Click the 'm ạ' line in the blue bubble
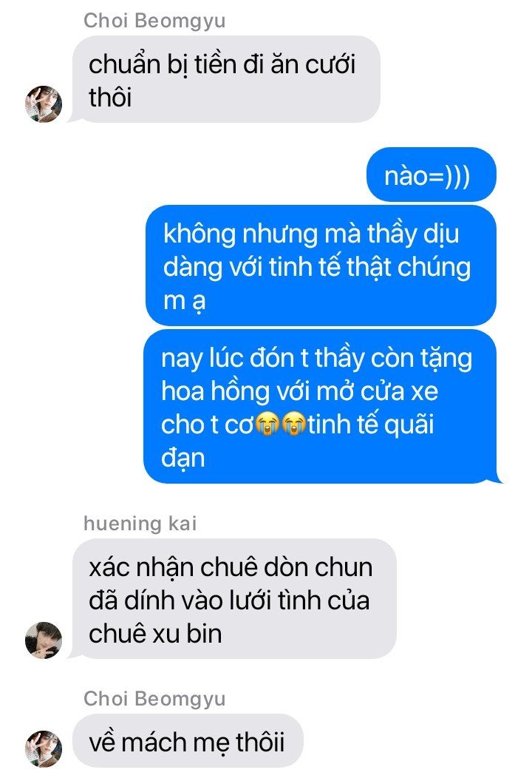The image size is (532, 778). click(185, 301)
